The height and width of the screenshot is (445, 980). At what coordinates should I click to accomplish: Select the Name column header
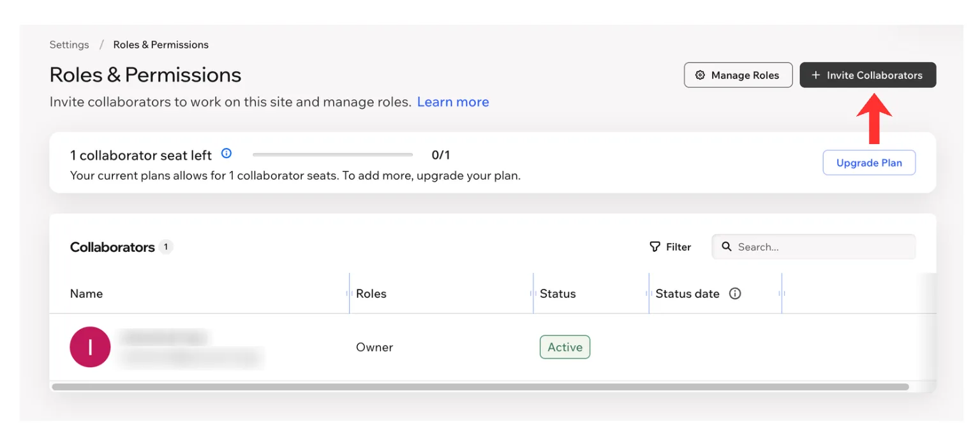(x=86, y=294)
